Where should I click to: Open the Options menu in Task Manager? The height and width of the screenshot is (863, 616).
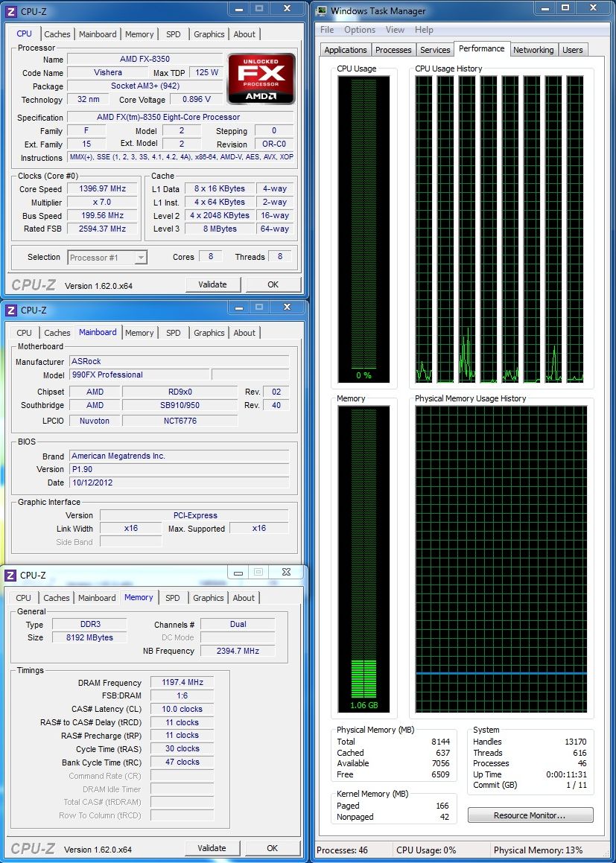[x=360, y=30]
